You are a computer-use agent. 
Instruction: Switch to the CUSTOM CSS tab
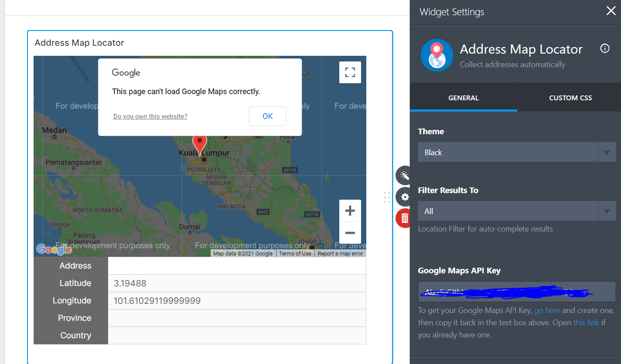(x=570, y=98)
